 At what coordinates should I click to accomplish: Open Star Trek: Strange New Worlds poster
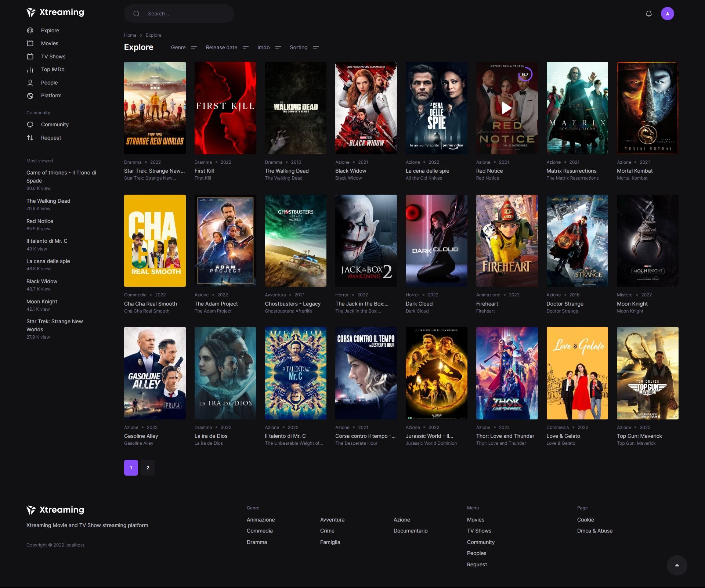pyautogui.click(x=155, y=108)
